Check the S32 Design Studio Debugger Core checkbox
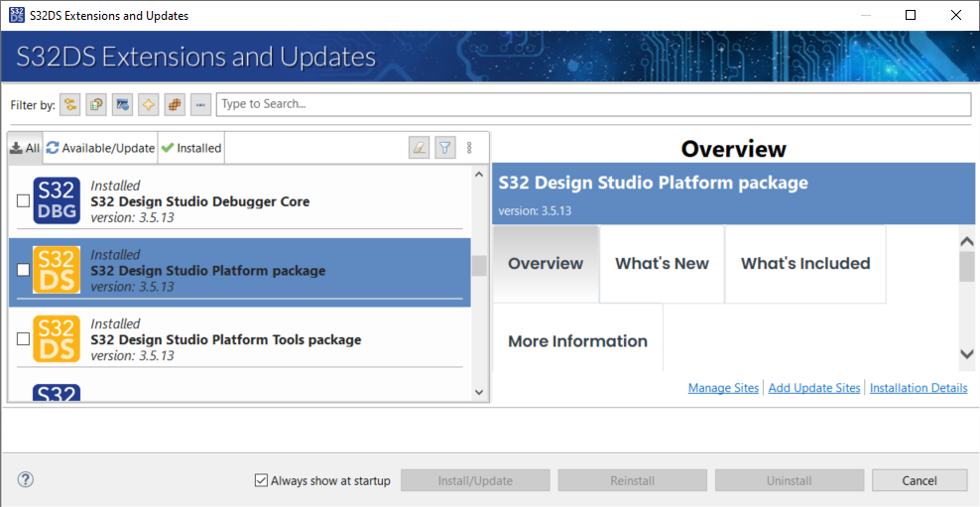980x507 pixels. point(23,200)
